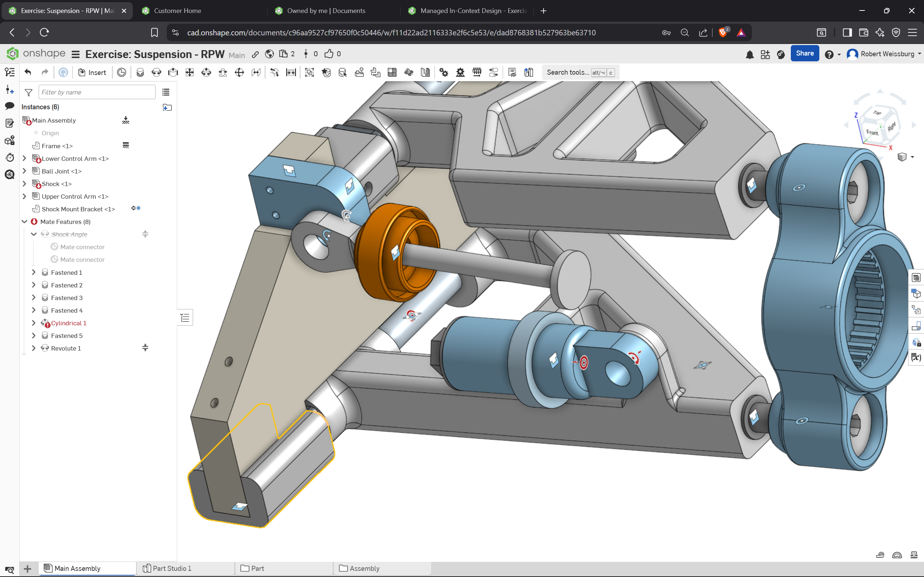
Task: Open the Part Studio 1 tab
Action: [172, 568]
